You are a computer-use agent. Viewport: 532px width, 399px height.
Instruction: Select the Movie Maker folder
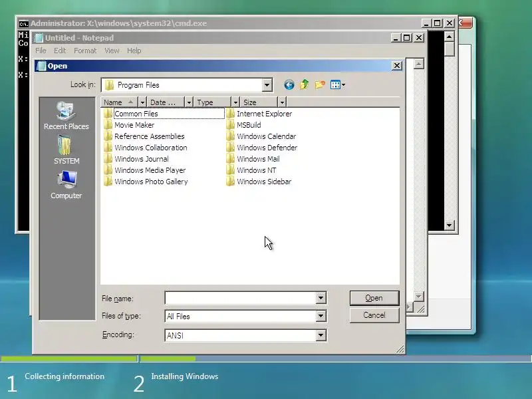(129, 125)
